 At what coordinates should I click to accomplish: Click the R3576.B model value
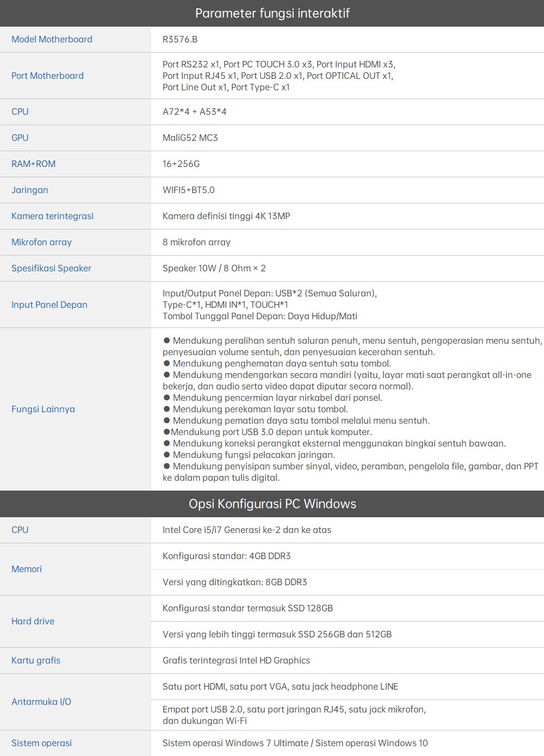[180, 39]
